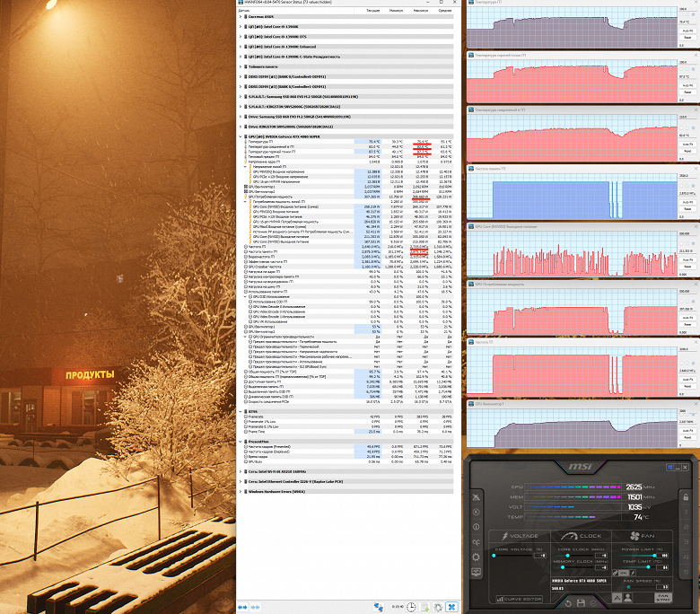Screen dimensions: 700x614
Task: Toggle the automatic fan A button
Action: pyautogui.click(x=617, y=598)
